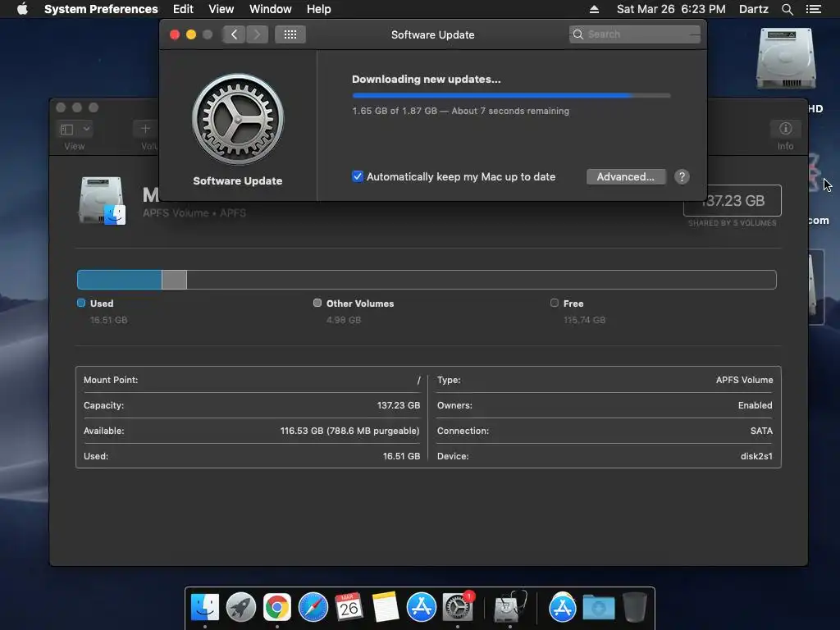This screenshot has width=840, height=630.
Task: Click the Used legend swatch
Action: [81, 303]
